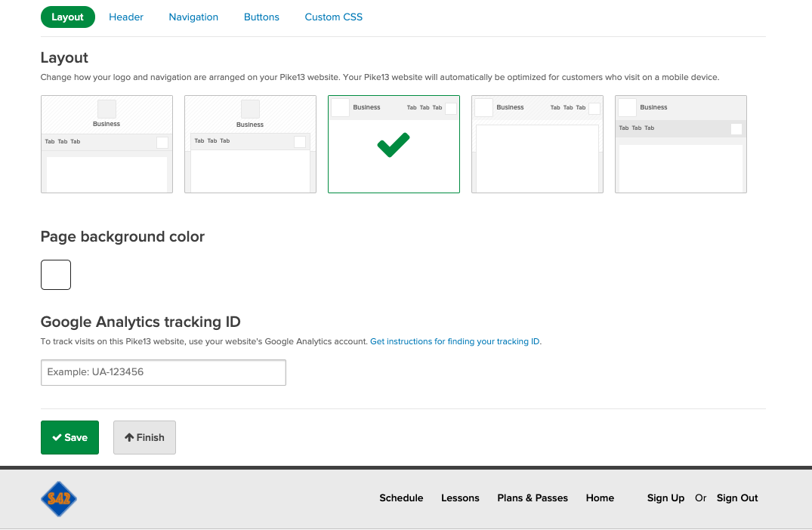The width and height of the screenshot is (812, 530).
Task: Pick the fourth layout with boxed content
Action: click(x=537, y=144)
